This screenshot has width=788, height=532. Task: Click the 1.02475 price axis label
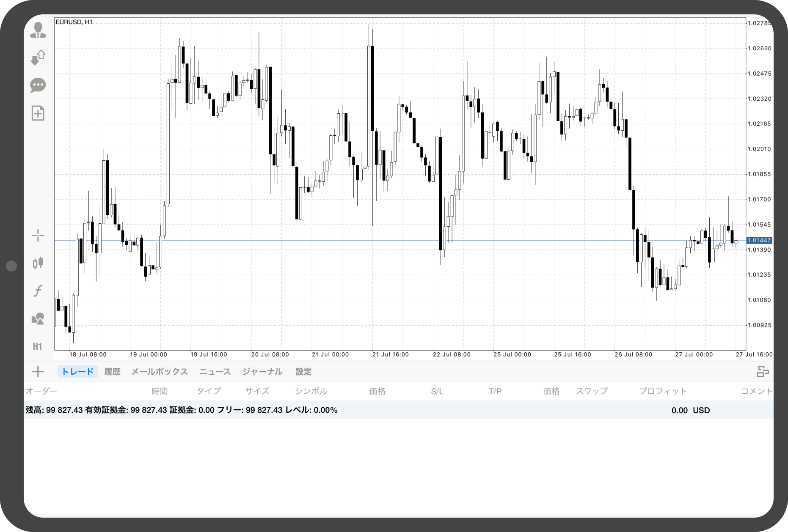click(x=759, y=74)
